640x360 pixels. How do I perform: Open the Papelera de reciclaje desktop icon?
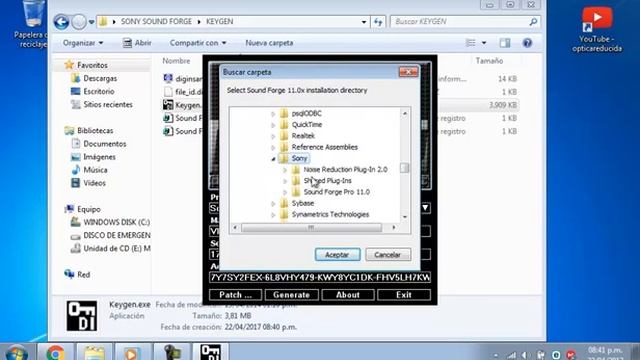coord(32,24)
